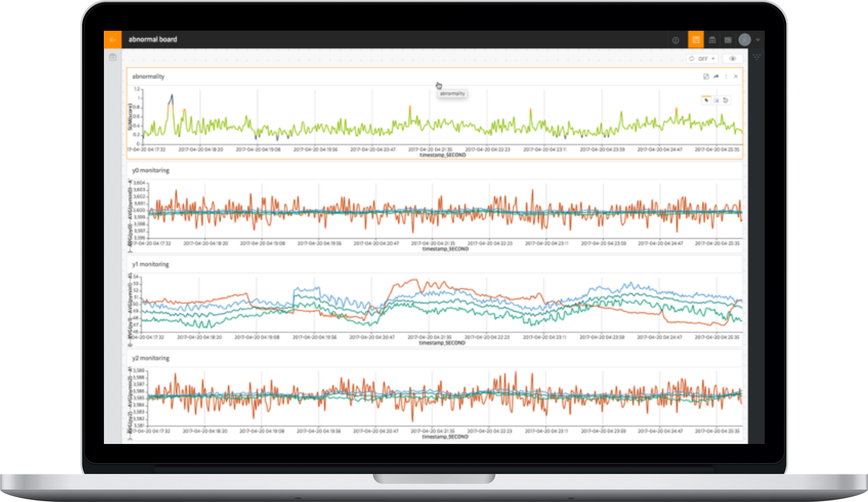
Task: Open the info icon in top bar
Action: pyautogui.click(x=676, y=40)
